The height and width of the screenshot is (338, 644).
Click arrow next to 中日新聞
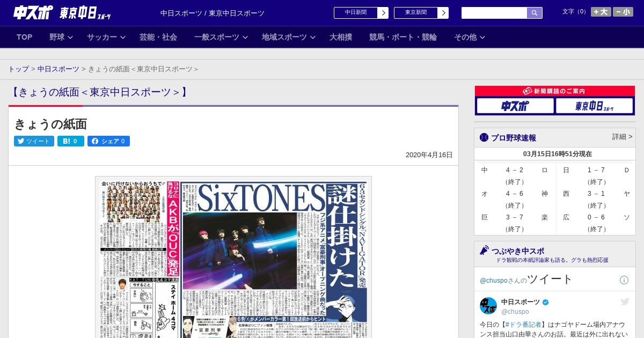(x=383, y=13)
